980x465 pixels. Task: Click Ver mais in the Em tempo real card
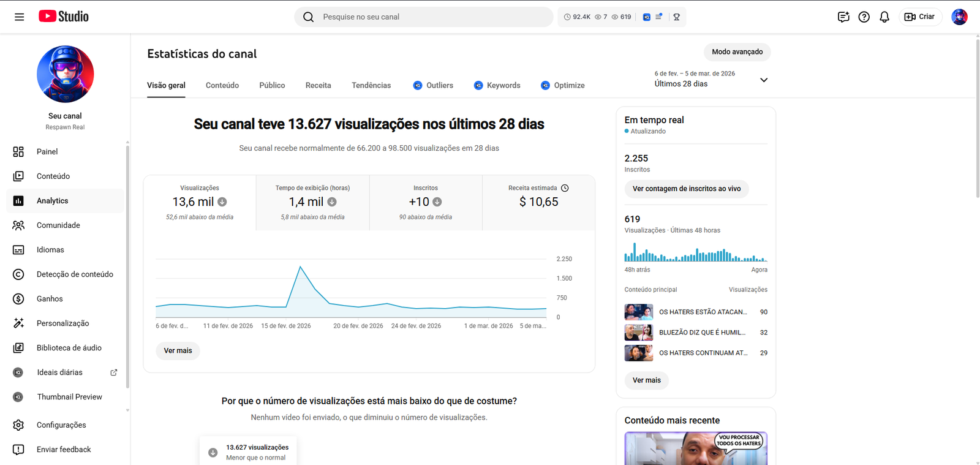(x=647, y=380)
